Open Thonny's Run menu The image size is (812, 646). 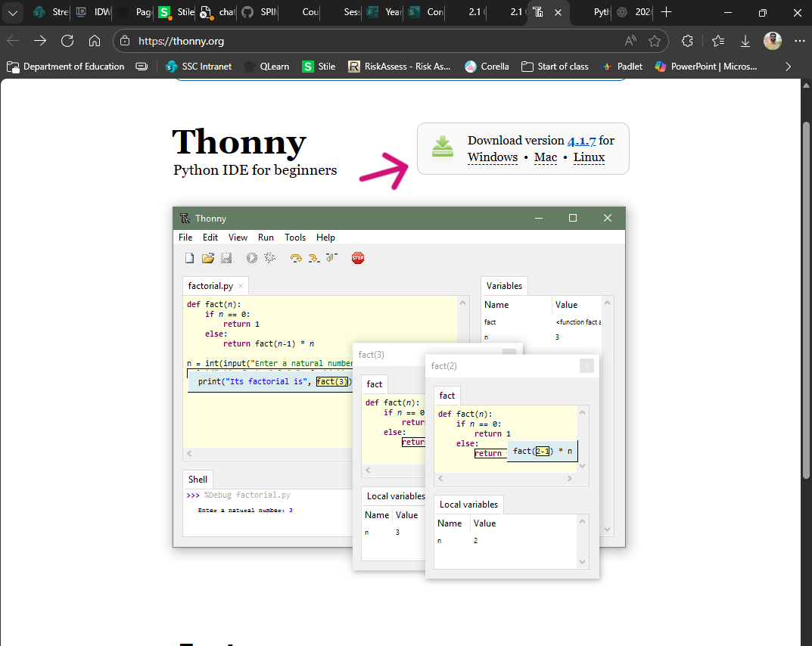pyautogui.click(x=266, y=237)
